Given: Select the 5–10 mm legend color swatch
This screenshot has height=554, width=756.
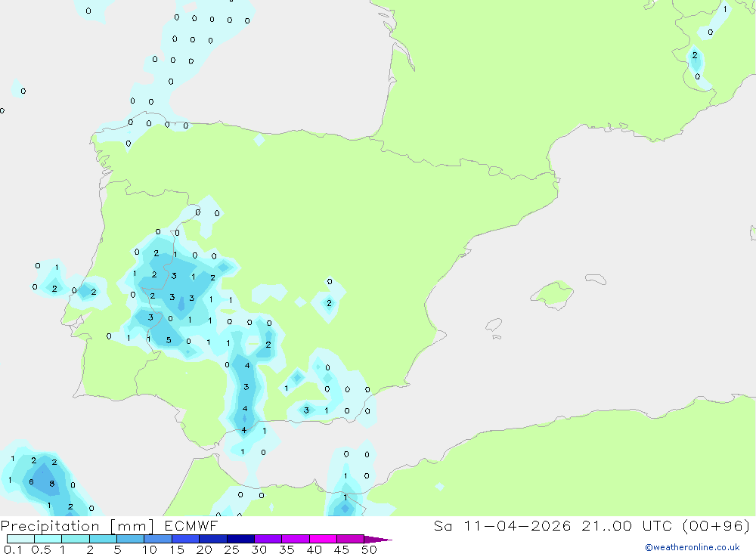Looking at the screenshot, I should (131, 539).
